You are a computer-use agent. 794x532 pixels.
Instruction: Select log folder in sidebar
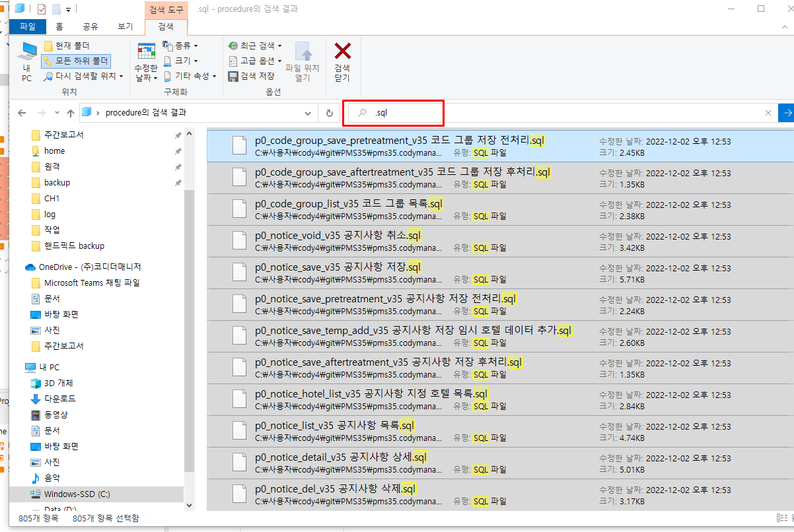(x=50, y=214)
